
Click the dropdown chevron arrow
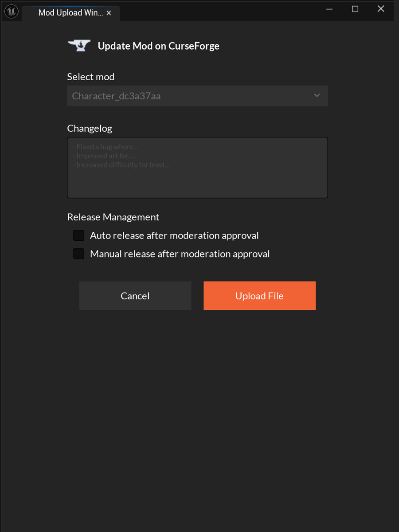pyautogui.click(x=317, y=95)
